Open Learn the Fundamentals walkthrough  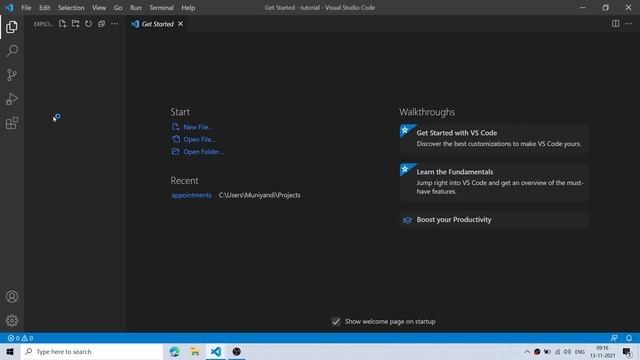(494, 182)
